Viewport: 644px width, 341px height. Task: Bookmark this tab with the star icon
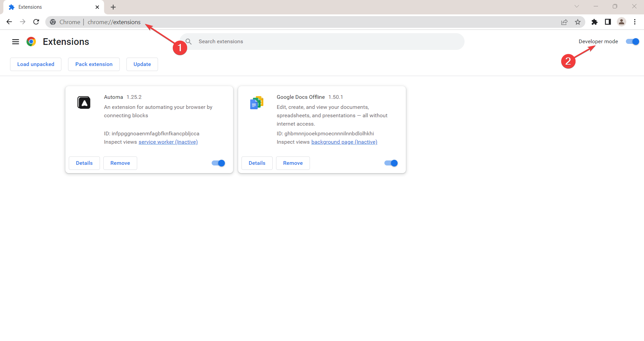point(578,22)
